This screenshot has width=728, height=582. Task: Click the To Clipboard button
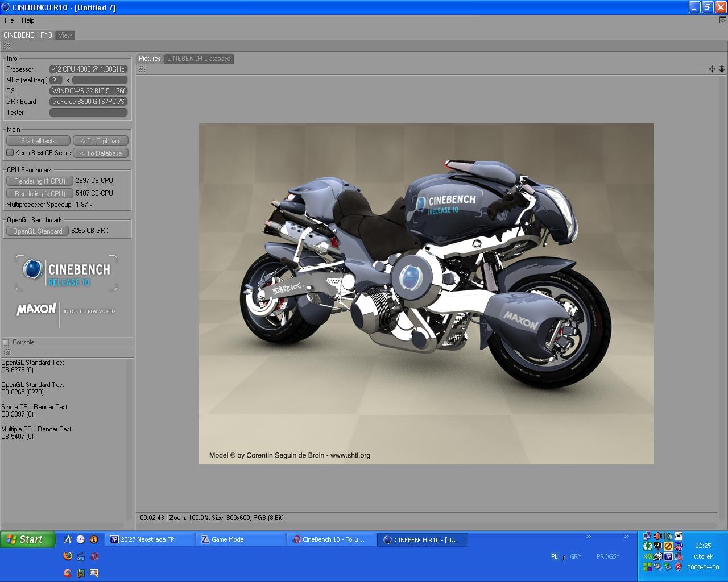(x=101, y=141)
